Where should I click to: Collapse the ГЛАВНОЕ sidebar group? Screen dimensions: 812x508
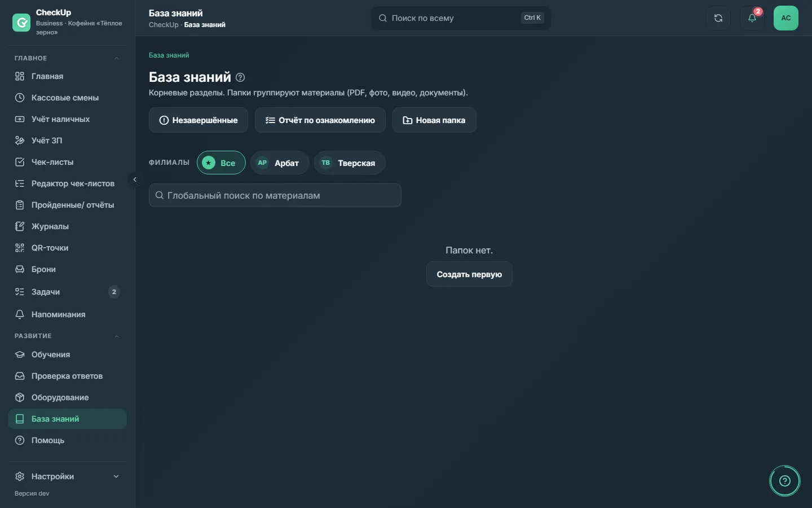click(117, 58)
